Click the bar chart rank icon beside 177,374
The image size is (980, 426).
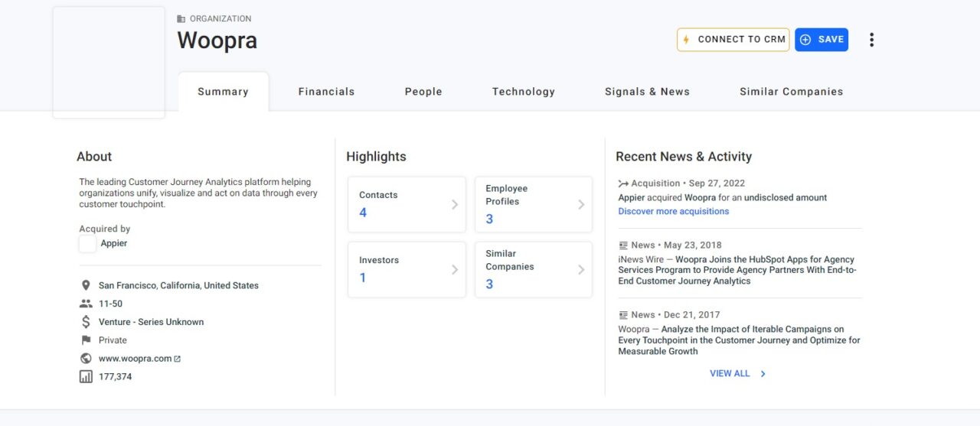(86, 376)
